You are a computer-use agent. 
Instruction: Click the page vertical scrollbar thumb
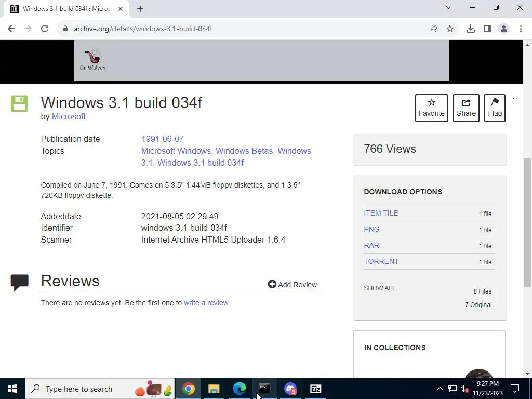(528, 222)
